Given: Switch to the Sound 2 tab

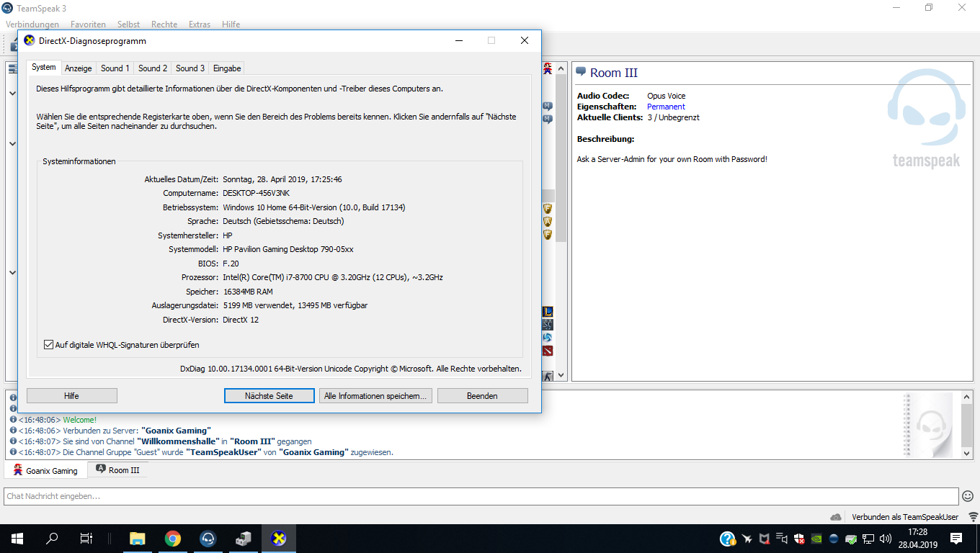Looking at the screenshot, I should tap(153, 68).
